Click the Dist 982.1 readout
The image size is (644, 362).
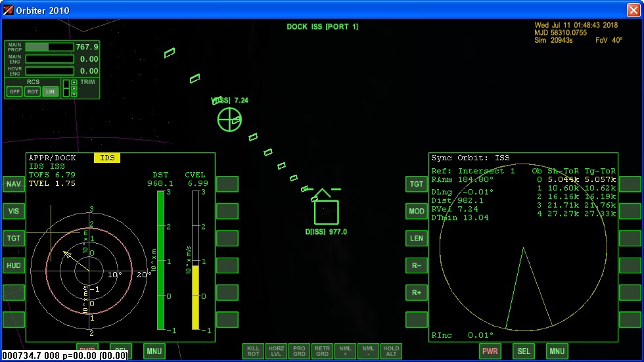pos(457,200)
